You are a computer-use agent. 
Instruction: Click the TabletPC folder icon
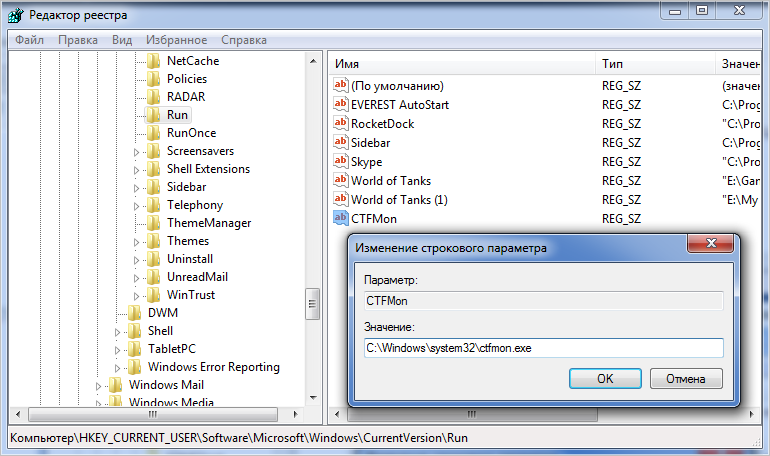pos(135,349)
